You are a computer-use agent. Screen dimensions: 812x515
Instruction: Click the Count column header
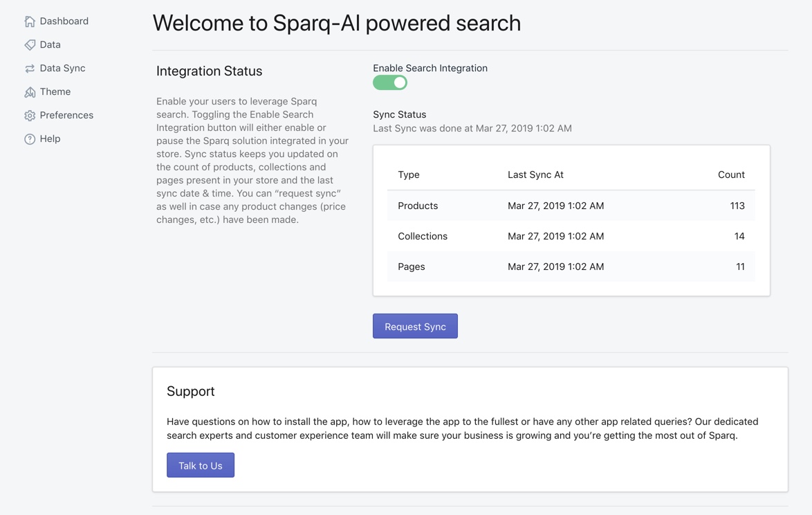coord(731,175)
